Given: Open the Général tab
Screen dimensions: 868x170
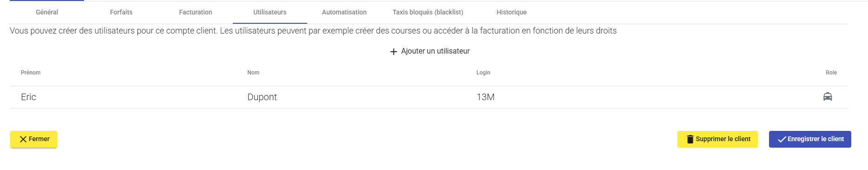Looking at the screenshot, I should [x=47, y=12].
